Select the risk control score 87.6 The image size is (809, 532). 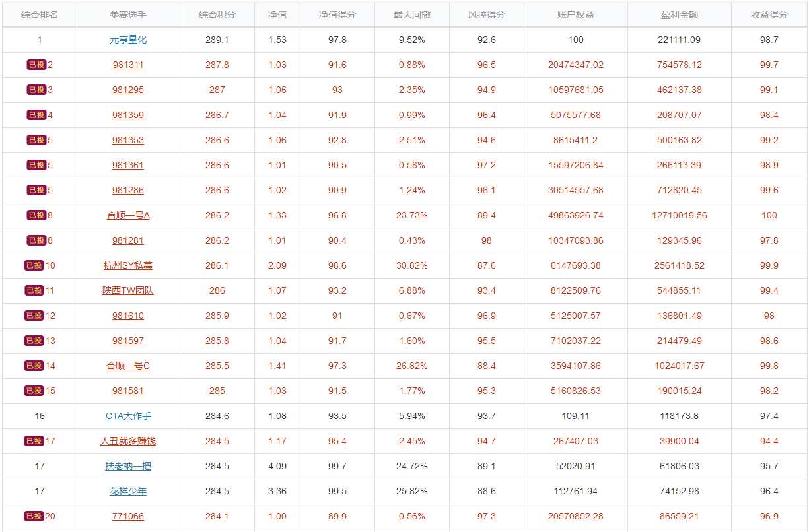487,265
